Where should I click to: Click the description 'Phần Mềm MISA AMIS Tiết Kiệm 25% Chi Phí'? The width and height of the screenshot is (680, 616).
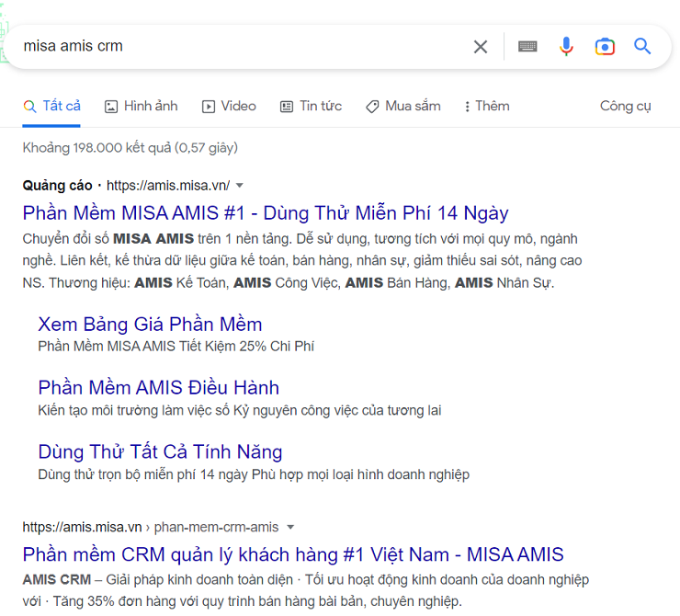pyautogui.click(x=176, y=347)
